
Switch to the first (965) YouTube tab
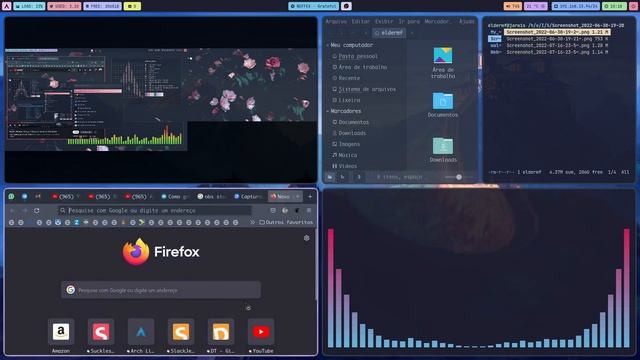coord(65,196)
